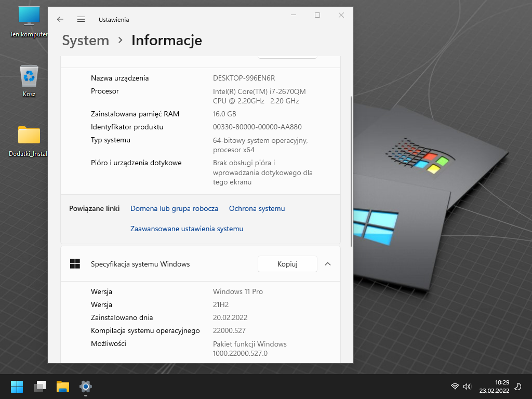
Task: Select the device name DESKTOP-996EN6R
Action: (244, 78)
